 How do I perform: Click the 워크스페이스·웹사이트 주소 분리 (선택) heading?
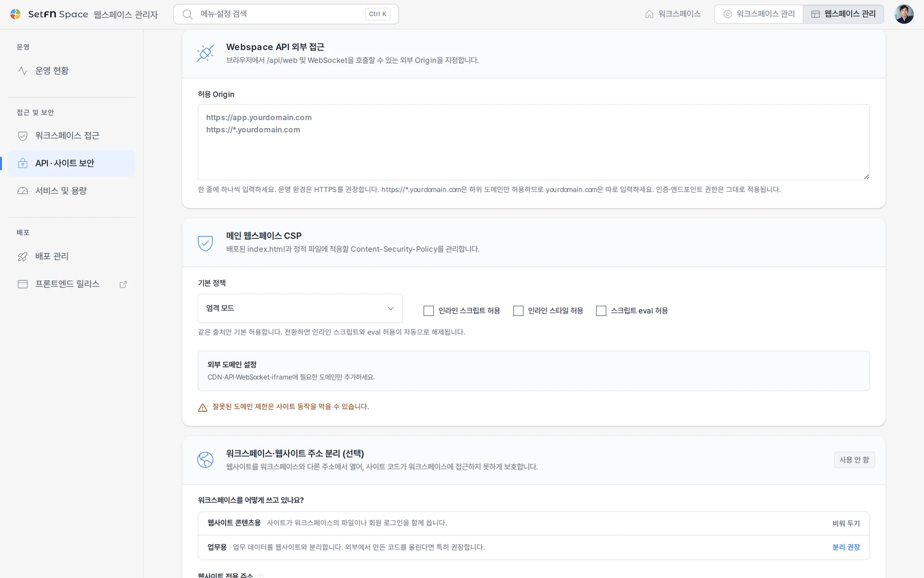click(295, 453)
